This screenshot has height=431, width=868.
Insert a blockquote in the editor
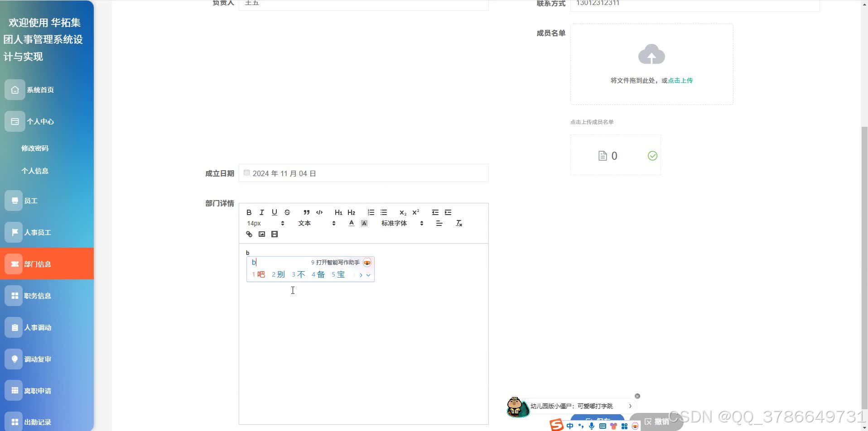tap(307, 212)
